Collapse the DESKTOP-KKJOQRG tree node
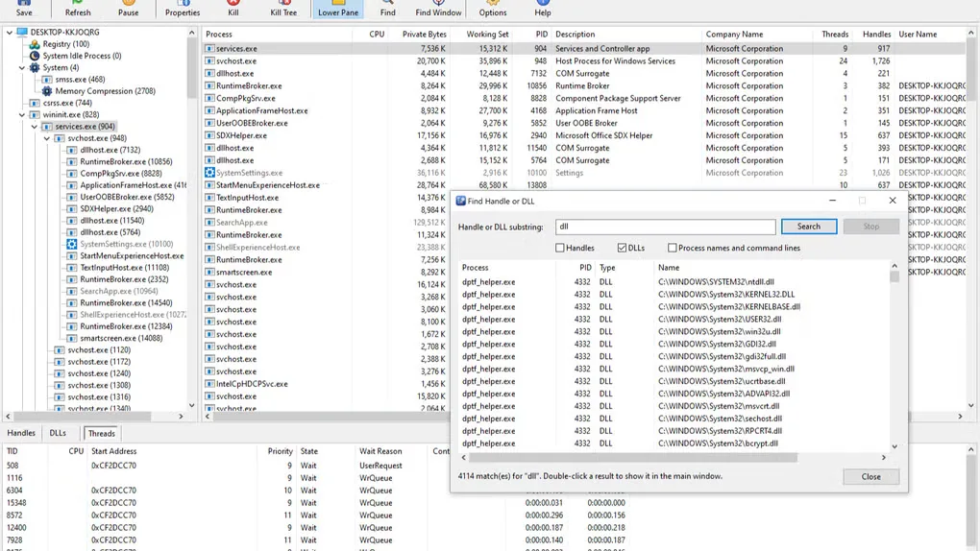Image resolution: width=980 pixels, height=551 pixels. (10, 32)
